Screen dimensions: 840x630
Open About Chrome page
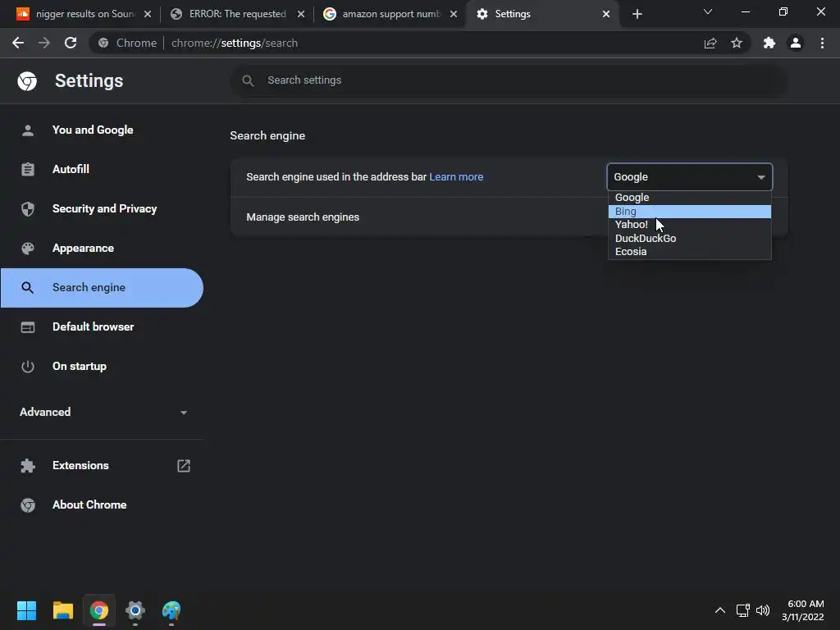pos(102,504)
